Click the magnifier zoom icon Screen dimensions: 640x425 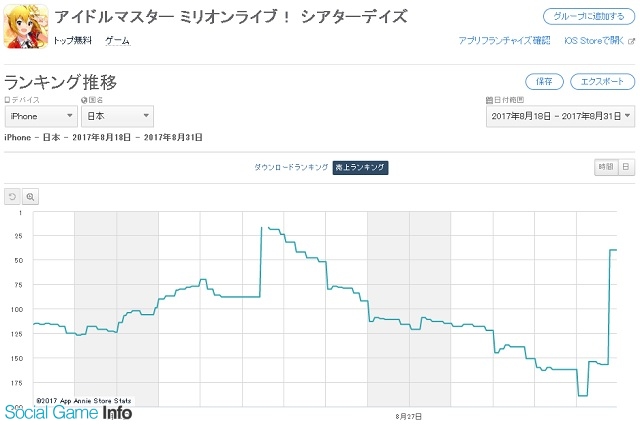pyautogui.click(x=30, y=197)
